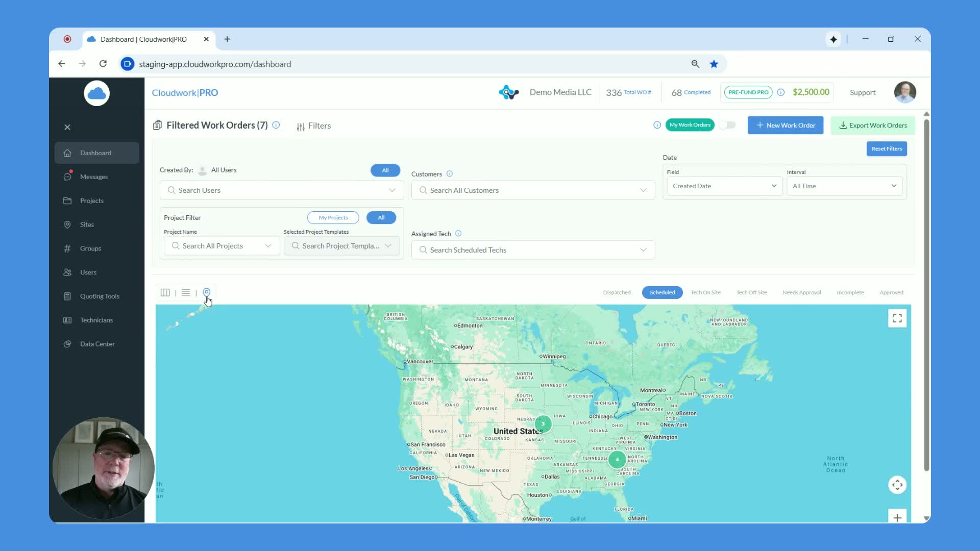Image resolution: width=980 pixels, height=551 pixels.
Task: Click the PRE-FUND PRO badge
Action: coord(748,92)
